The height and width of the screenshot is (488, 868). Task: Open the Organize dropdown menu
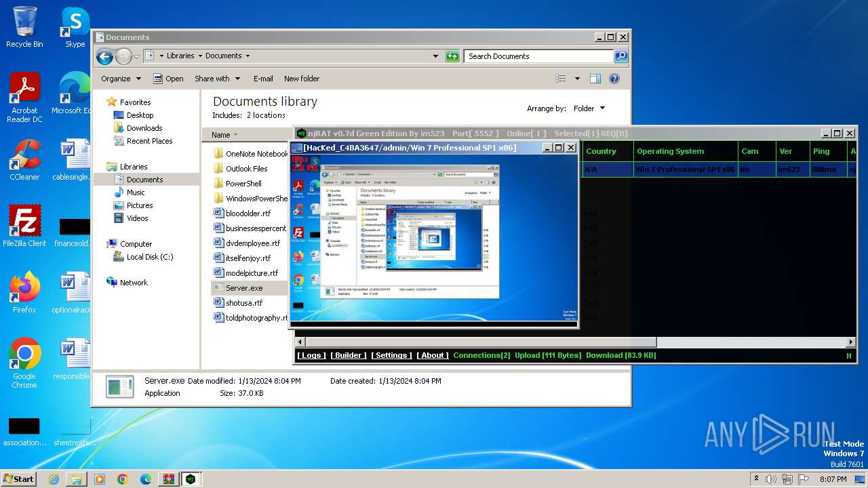point(121,79)
